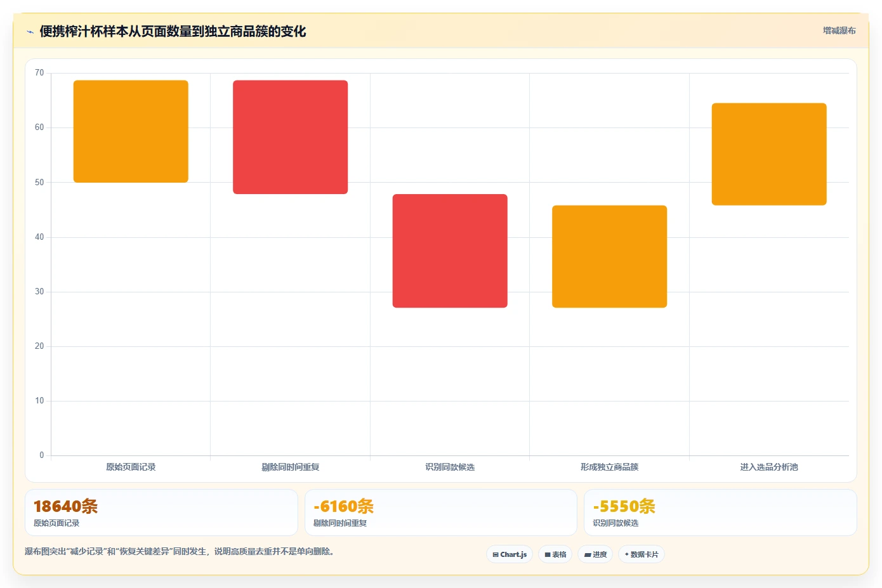Click the orange bar for 原始页面记录
This screenshot has height=588, width=882.
coord(131,131)
